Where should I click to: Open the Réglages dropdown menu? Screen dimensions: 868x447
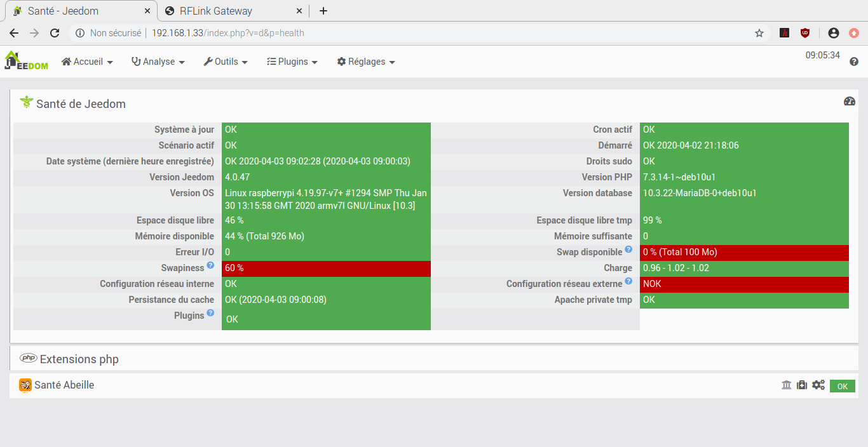click(366, 62)
